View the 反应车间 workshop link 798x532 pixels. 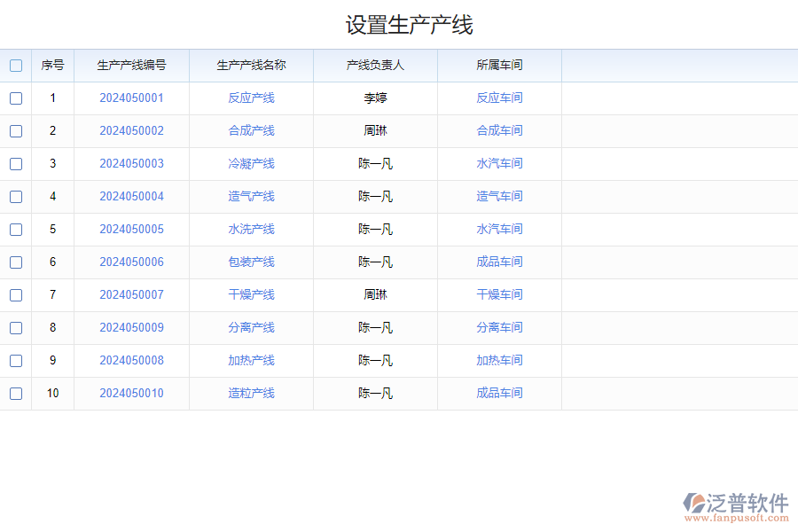(x=498, y=98)
